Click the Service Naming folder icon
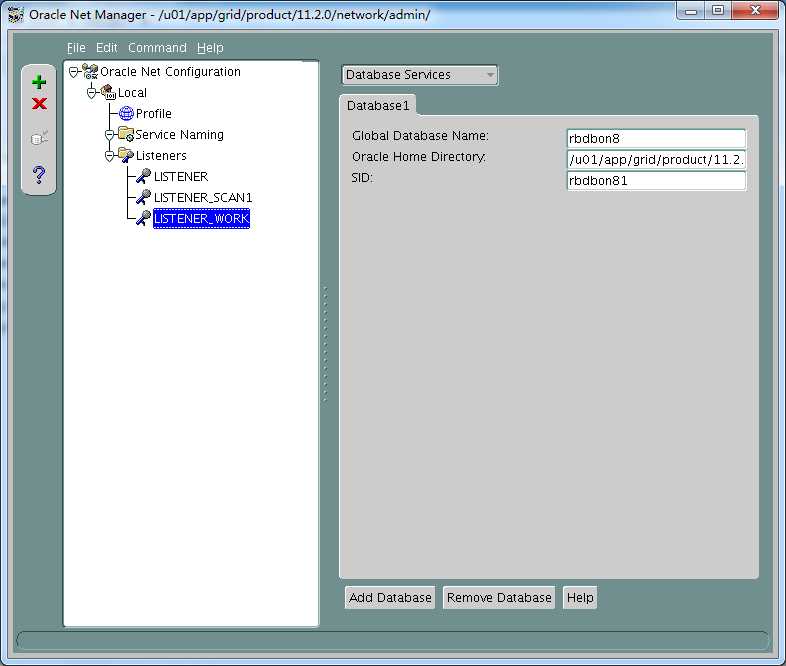The width and height of the screenshot is (786, 666). (x=126, y=134)
